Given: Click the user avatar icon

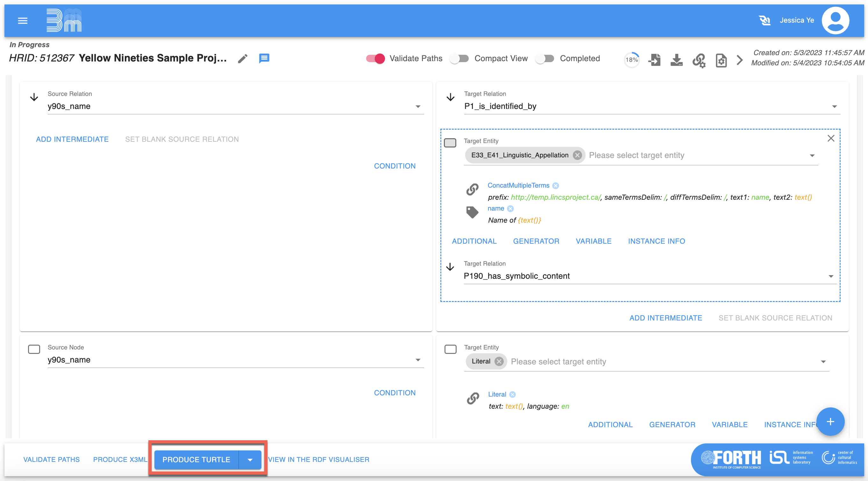Looking at the screenshot, I should (835, 21).
